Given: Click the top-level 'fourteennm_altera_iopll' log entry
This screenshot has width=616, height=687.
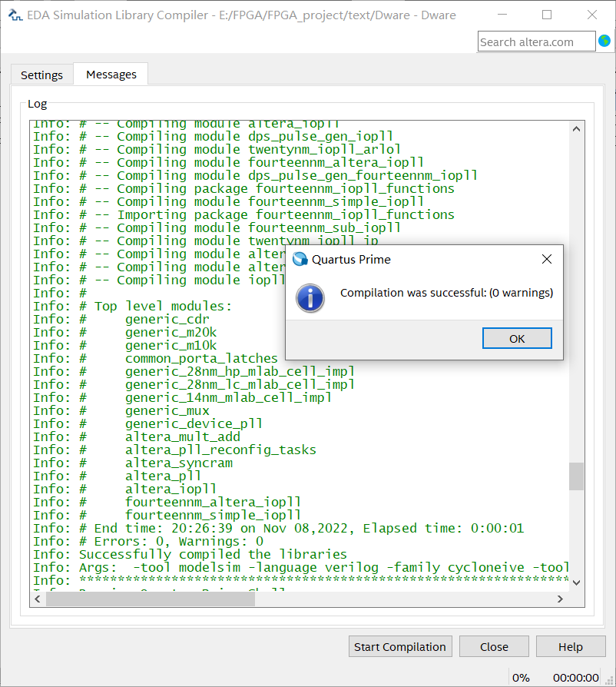Looking at the screenshot, I should [x=214, y=502].
